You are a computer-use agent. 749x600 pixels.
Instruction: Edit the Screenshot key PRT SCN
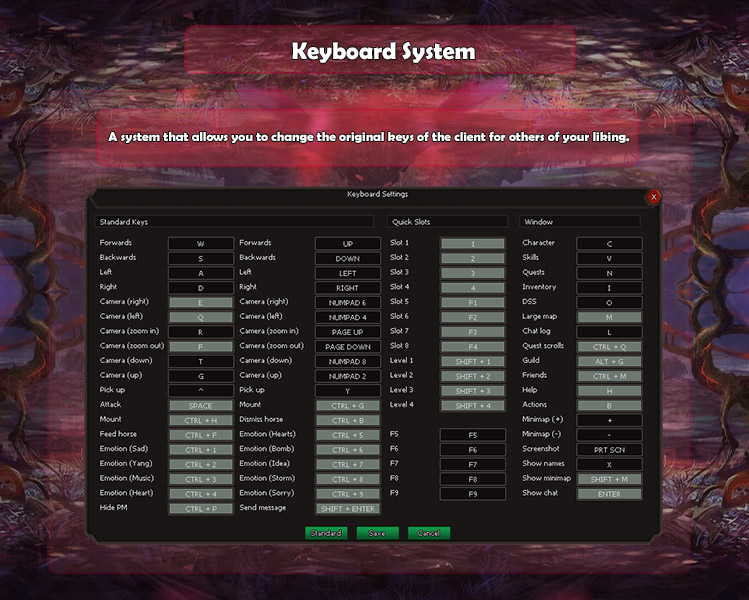click(609, 450)
